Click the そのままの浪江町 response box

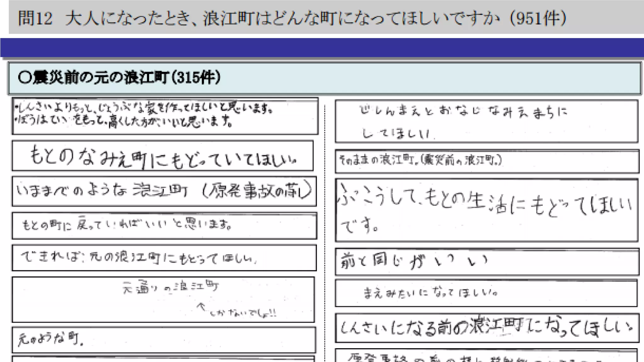pos(487,161)
